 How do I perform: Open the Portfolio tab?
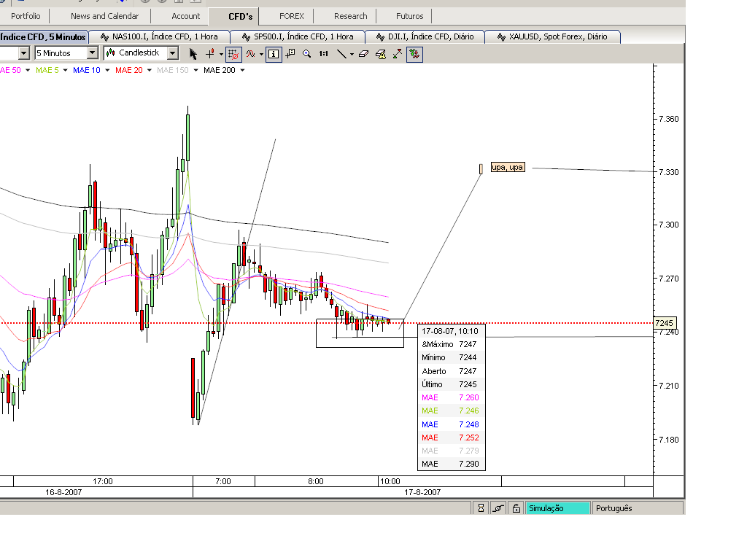point(25,16)
